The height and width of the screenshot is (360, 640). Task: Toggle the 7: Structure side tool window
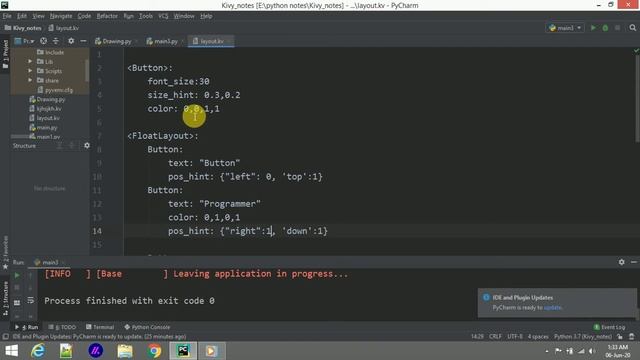5,299
